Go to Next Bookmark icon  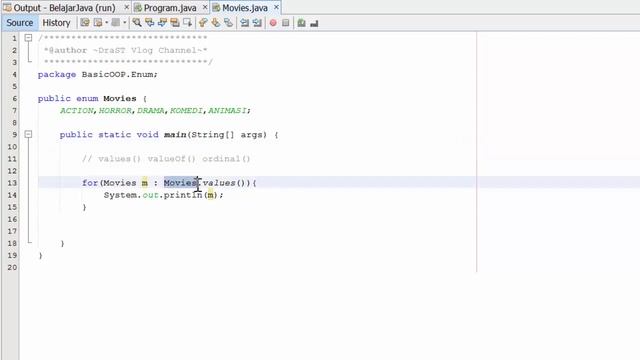(x=216, y=23)
